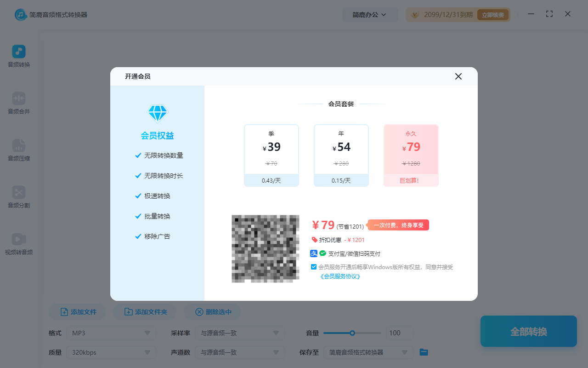Expand the 采样率 sample rate dropdown

point(239,333)
